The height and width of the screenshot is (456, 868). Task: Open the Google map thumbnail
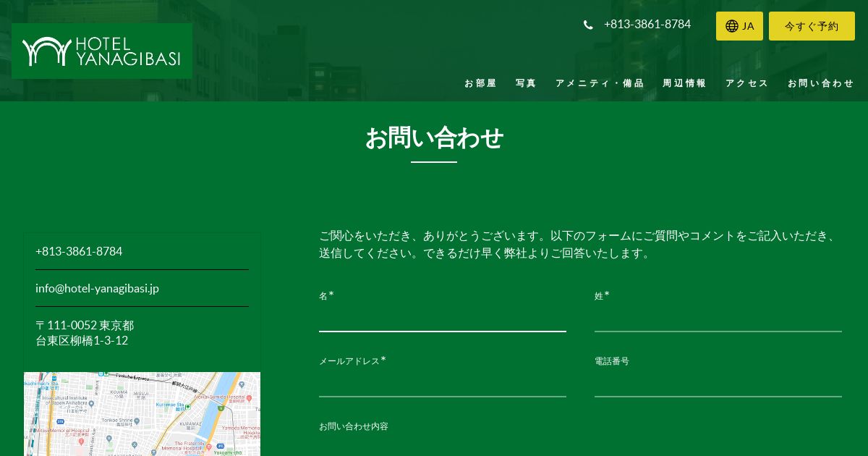tap(142, 414)
